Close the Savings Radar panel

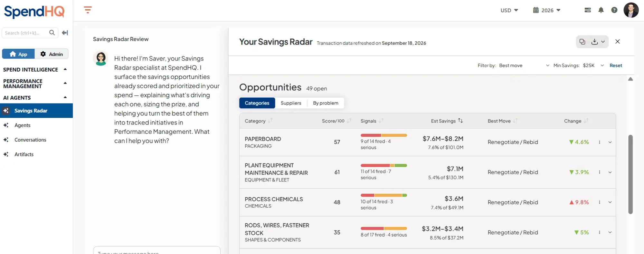617,41
